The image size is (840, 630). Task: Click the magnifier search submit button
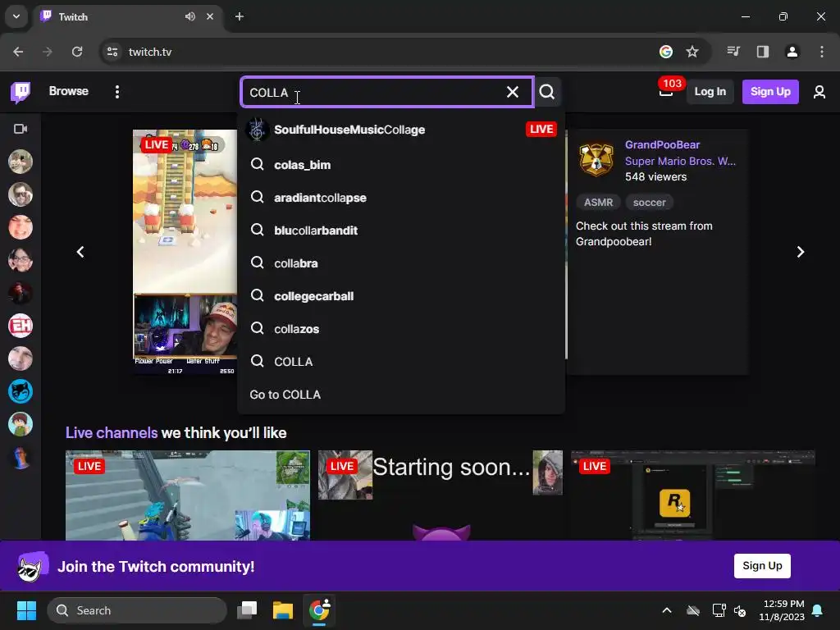coord(547,92)
